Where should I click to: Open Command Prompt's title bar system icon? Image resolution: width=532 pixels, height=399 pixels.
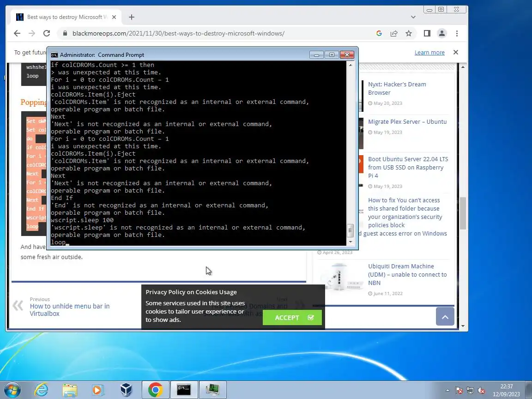coord(54,55)
